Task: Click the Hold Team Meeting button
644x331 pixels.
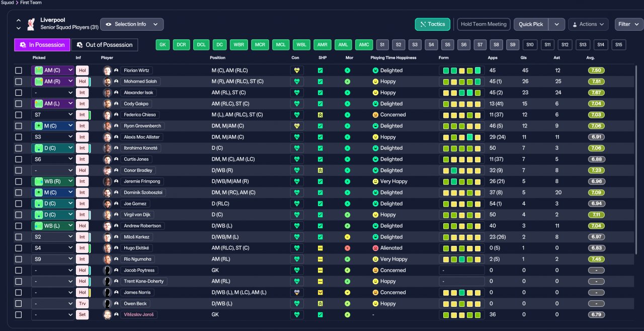Action: click(x=484, y=24)
